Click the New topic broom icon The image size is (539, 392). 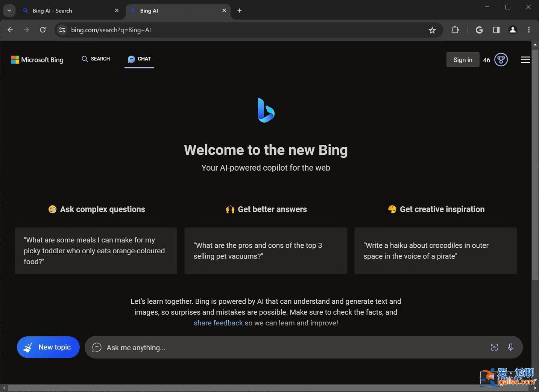[28, 347]
